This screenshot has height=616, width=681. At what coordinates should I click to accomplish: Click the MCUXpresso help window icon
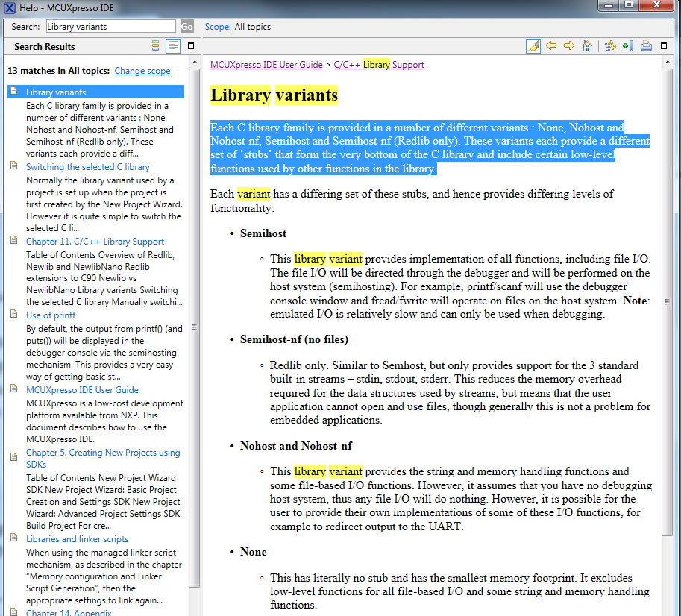tap(10, 7)
